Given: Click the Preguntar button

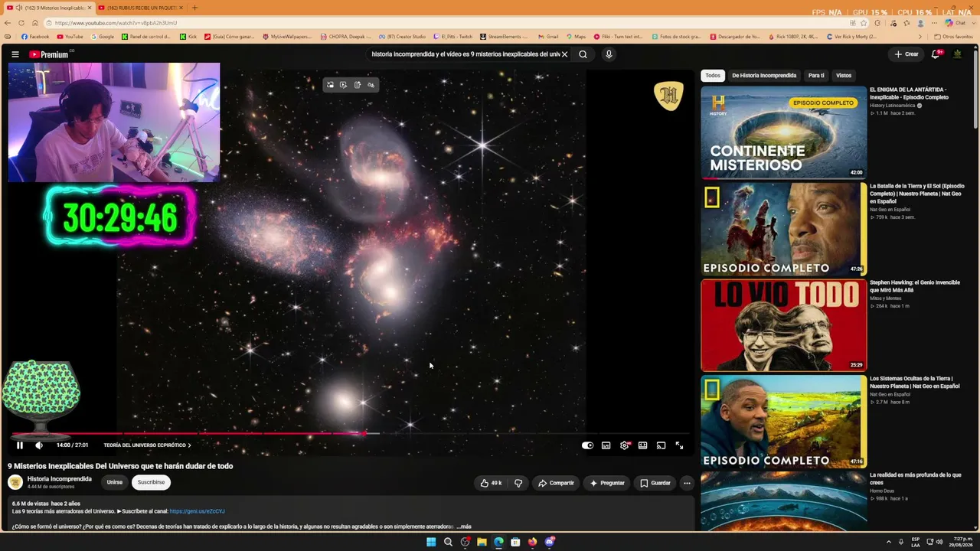Looking at the screenshot, I should tap(607, 483).
